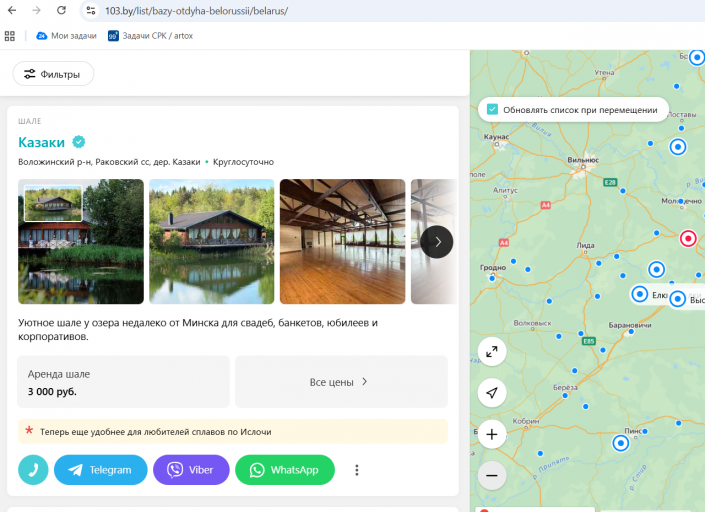Go back with the browser back arrow
Screen dimensions: 705x512
coord(12,10)
